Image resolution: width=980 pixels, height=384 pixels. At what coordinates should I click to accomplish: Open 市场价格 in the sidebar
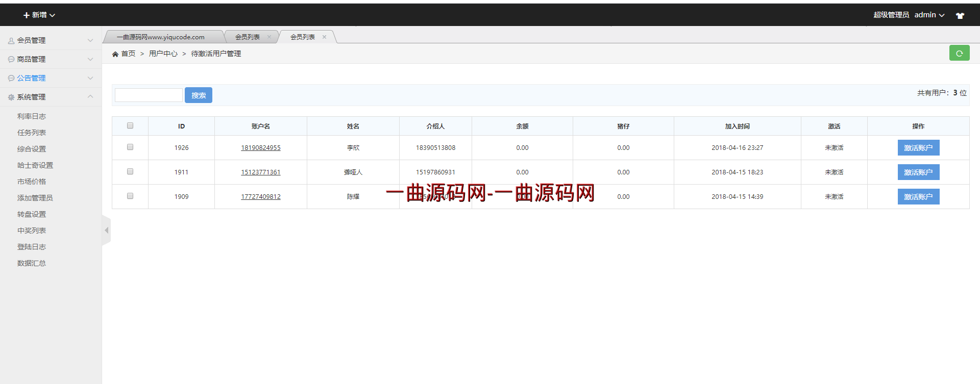(x=32, y=182)
